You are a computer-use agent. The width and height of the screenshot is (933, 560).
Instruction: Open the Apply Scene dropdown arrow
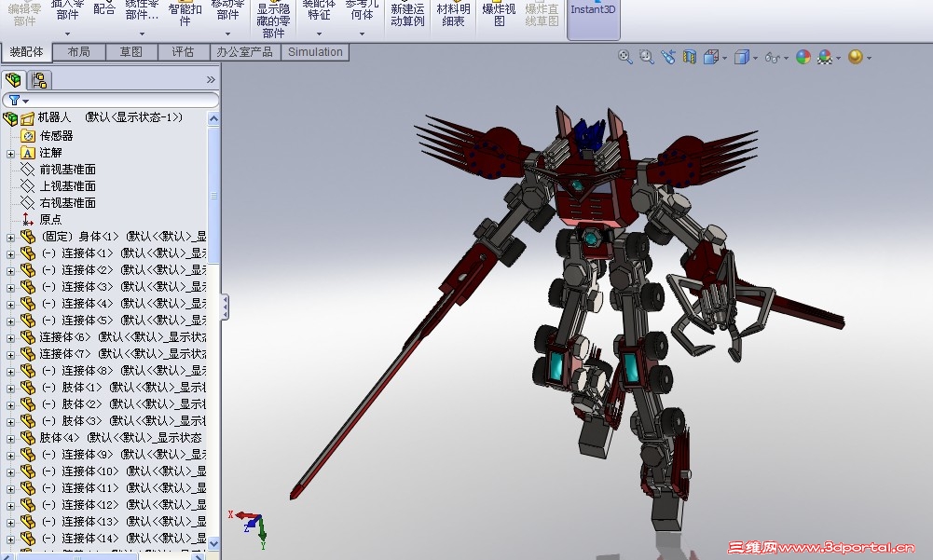coord(838,59)
